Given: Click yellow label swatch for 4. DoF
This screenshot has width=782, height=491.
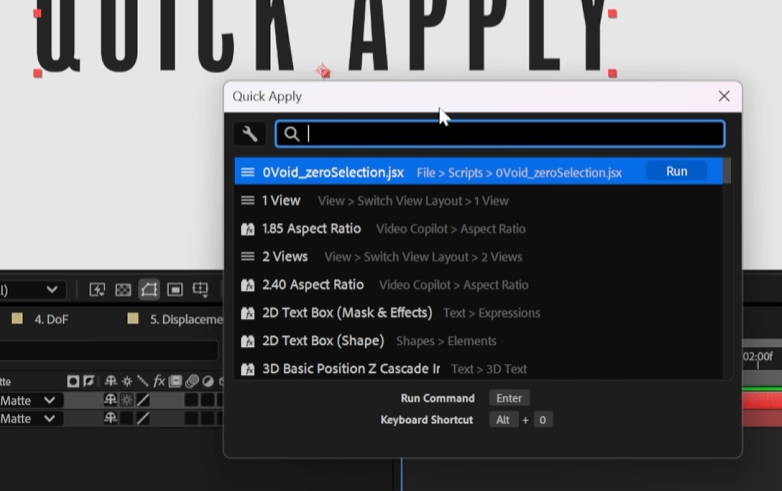Looking at the screenshot, I should 17,319.
